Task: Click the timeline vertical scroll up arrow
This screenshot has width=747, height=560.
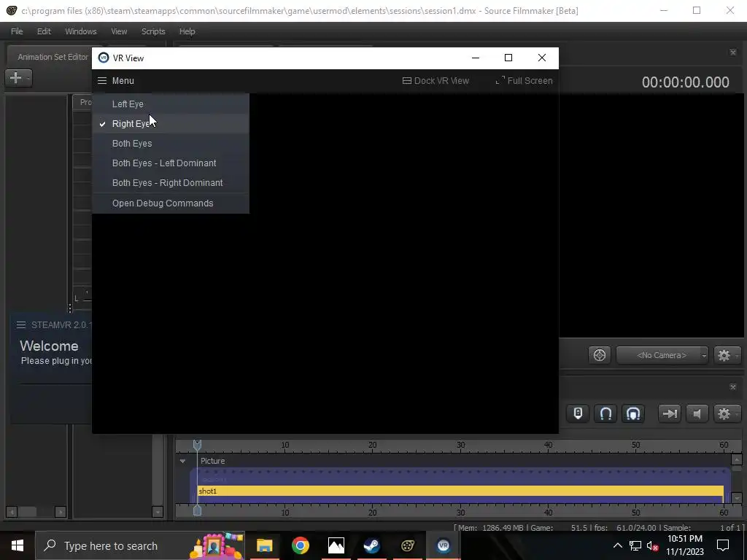Action: [x=737, y=460]
